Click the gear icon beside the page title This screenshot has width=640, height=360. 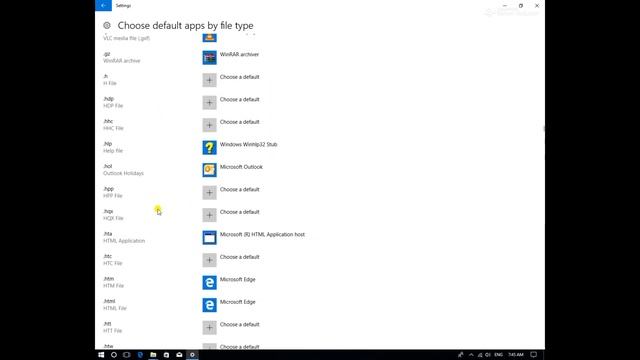point(107,25)
